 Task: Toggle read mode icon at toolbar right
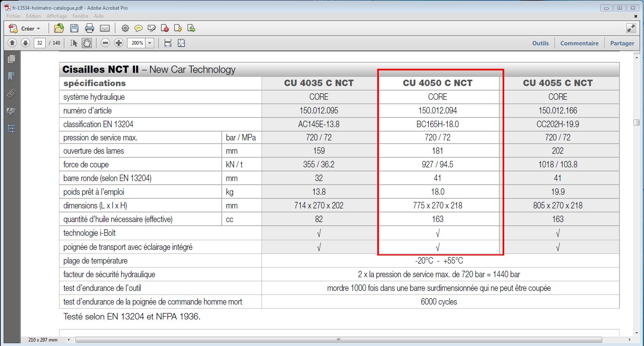631,28
